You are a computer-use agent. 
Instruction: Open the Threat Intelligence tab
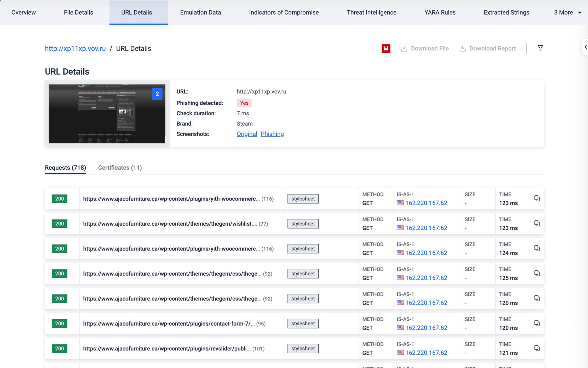tap(371, 12)
